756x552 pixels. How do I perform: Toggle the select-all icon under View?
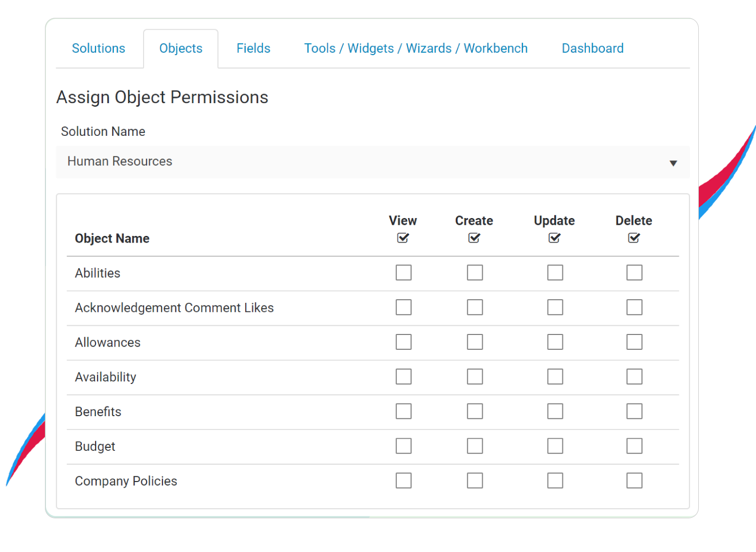tap(403, 237)
